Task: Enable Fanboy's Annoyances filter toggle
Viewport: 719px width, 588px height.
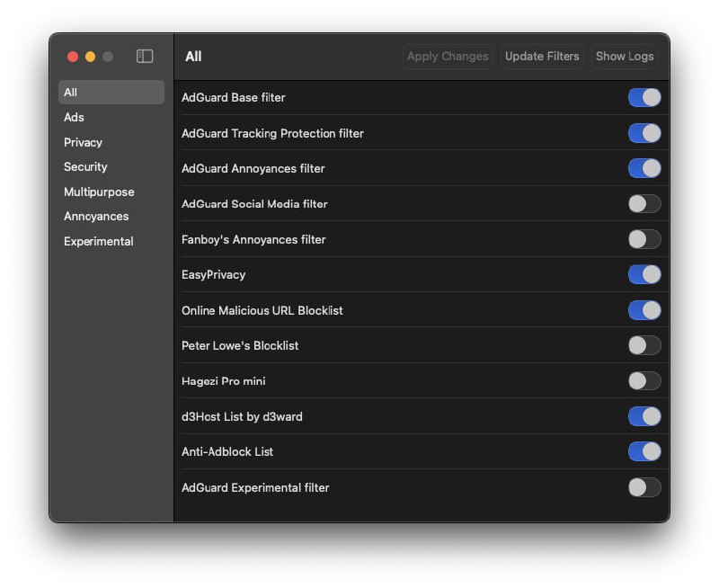Action: [x=644, y=239]
